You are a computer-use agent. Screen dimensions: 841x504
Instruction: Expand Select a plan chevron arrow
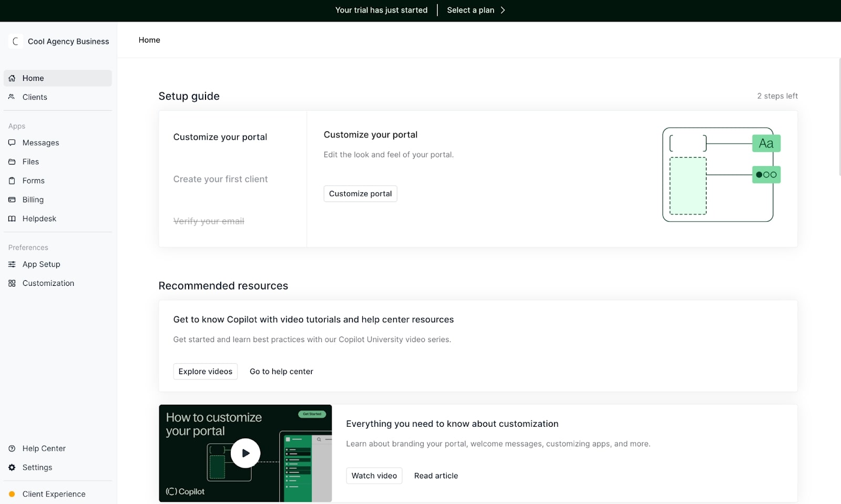pyautogui.click(x=503, y=11)
